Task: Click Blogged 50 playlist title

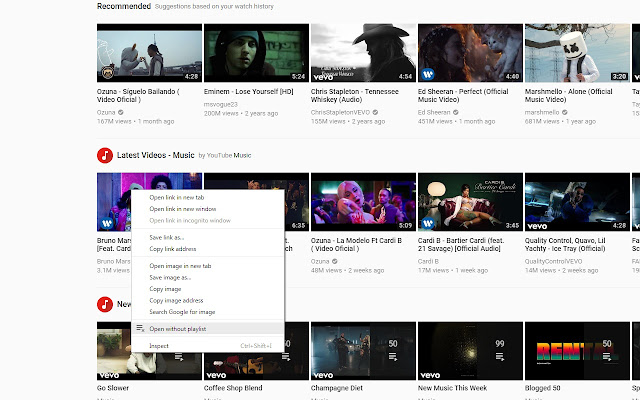Action: coord(542,388)
